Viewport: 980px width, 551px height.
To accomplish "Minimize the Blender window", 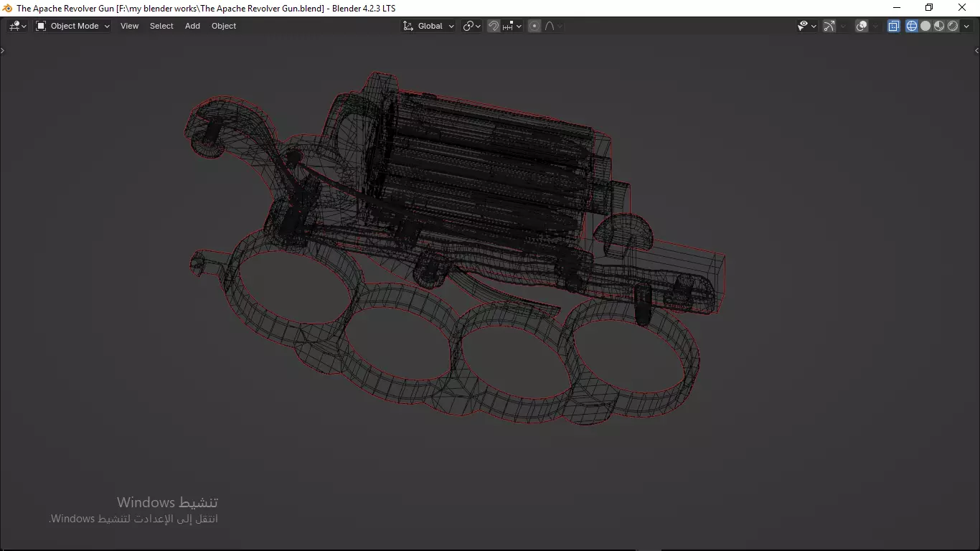I will [896, 8].
